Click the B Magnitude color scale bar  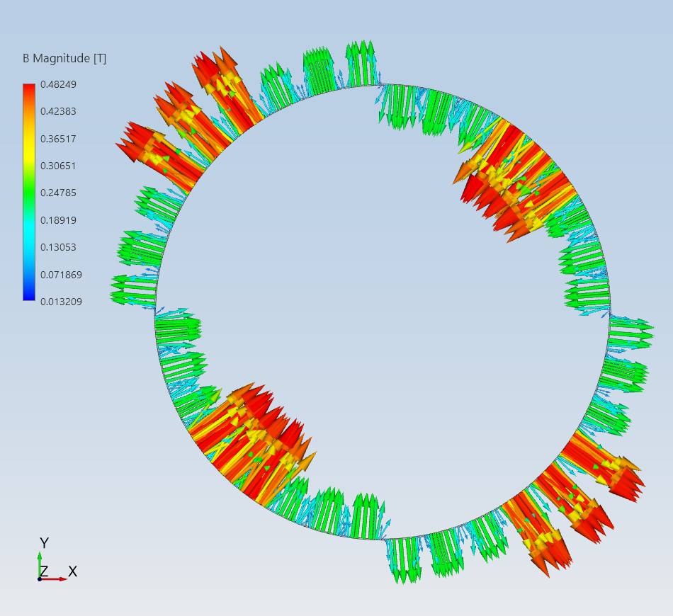click(29, 192)
